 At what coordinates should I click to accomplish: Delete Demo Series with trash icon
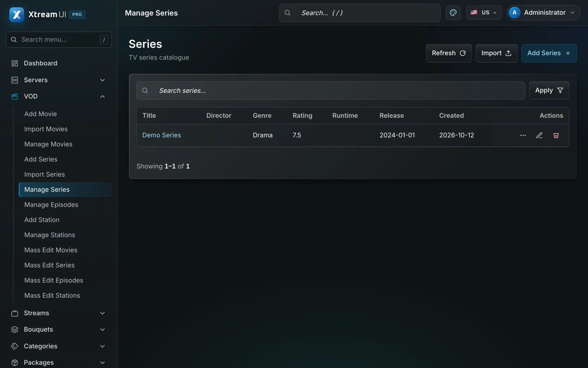click(x=556, y=135)
